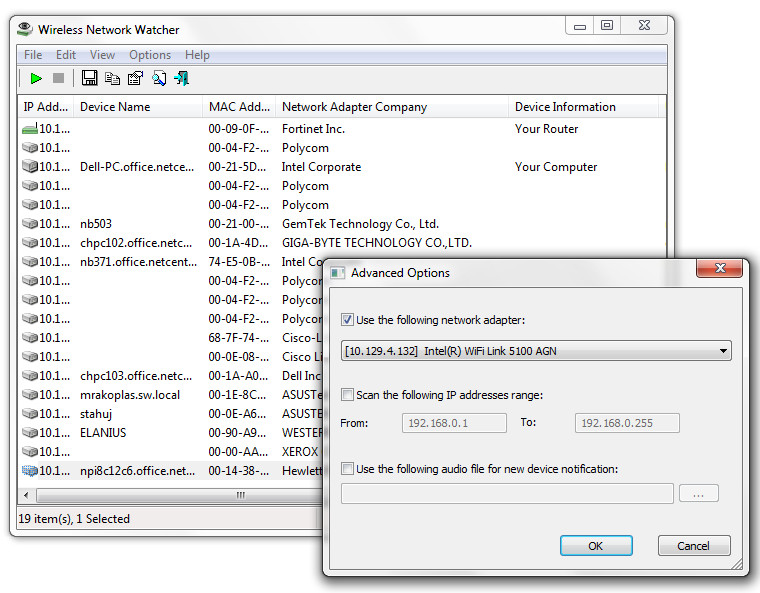Select the 'Your Computer' cell

tap(556, 167)
